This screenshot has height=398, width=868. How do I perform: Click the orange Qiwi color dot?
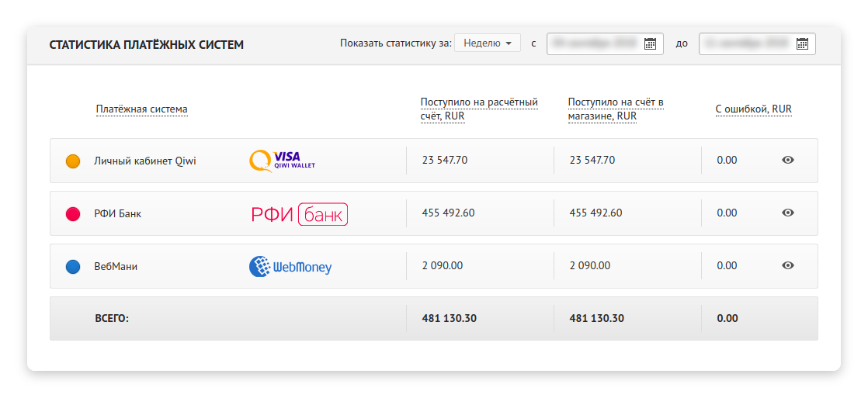[x=73, y=161]
